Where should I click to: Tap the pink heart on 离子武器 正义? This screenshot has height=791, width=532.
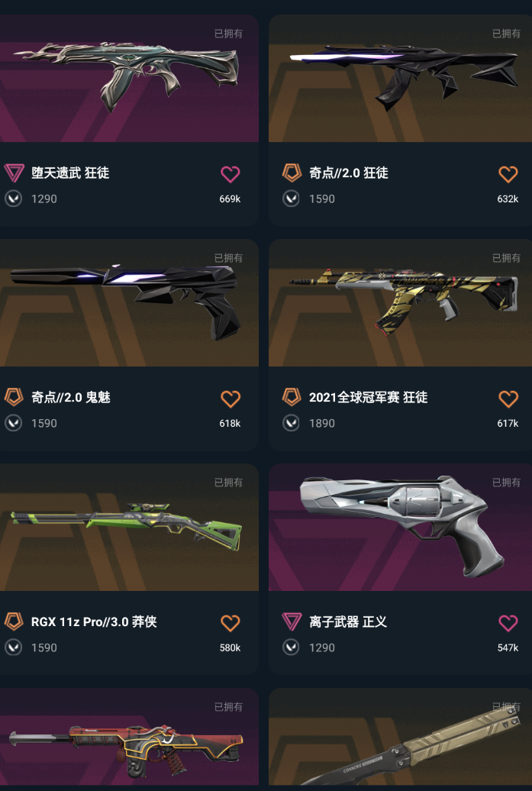click(508, 623)
